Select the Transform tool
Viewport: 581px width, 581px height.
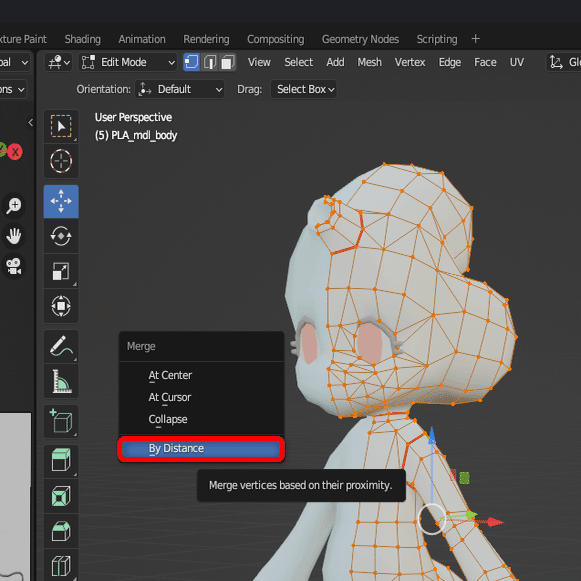(61, 306)
